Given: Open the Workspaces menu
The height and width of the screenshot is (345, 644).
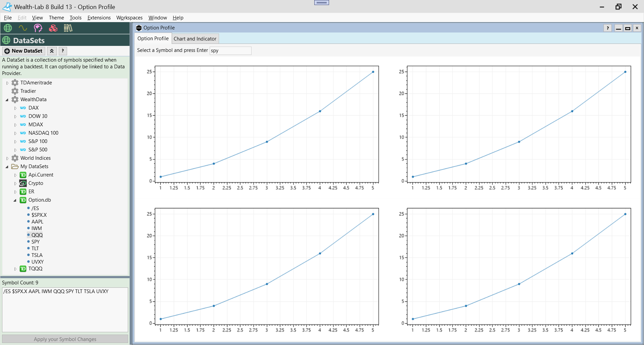Looking at the screenshot, I should pos(129,18).
